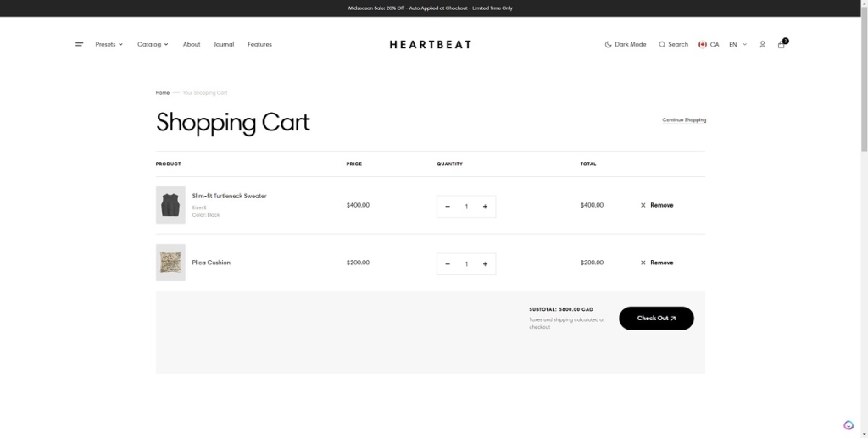Follow the Continue Shopping link
The height and width of the screenshot is (438, 868).
click(x=684, y=120)
